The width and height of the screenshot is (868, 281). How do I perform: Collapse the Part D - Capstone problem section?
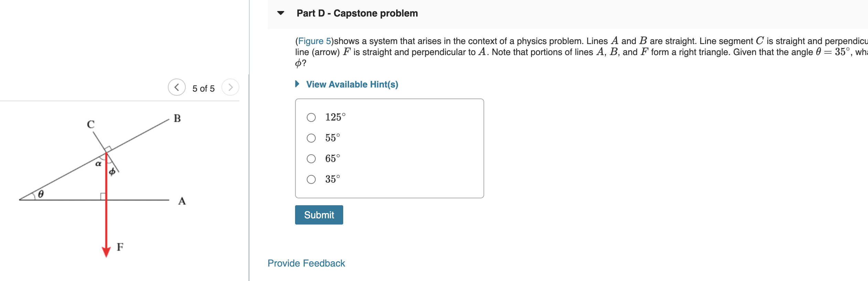click(x=280, y=13)
